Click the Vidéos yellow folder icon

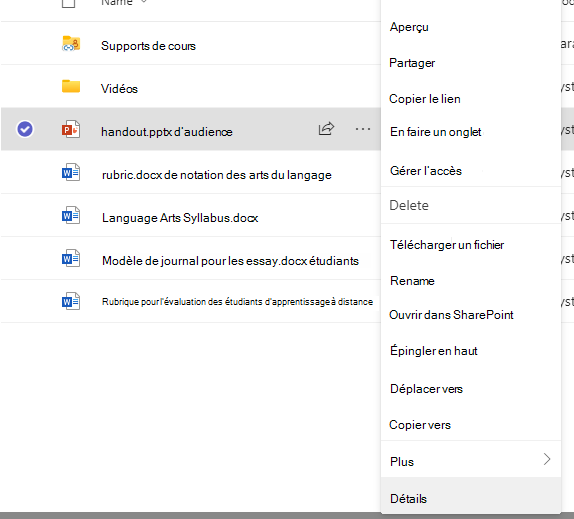[x=71, y=86]
